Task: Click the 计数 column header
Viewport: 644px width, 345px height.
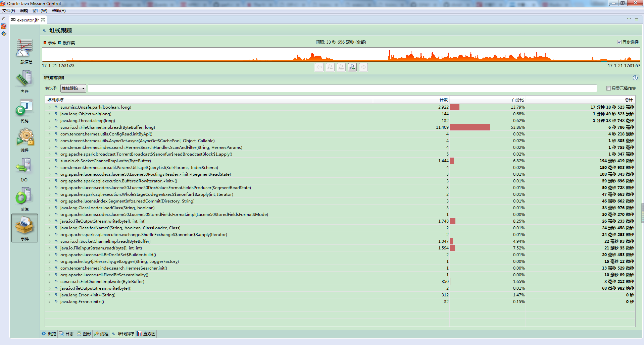Action: 443,100
